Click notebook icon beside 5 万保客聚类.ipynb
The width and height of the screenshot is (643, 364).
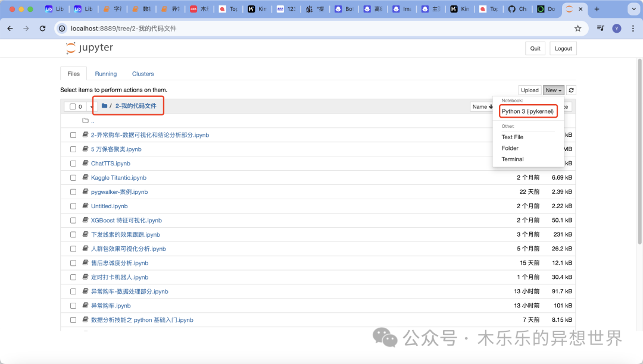pos(85,149)
